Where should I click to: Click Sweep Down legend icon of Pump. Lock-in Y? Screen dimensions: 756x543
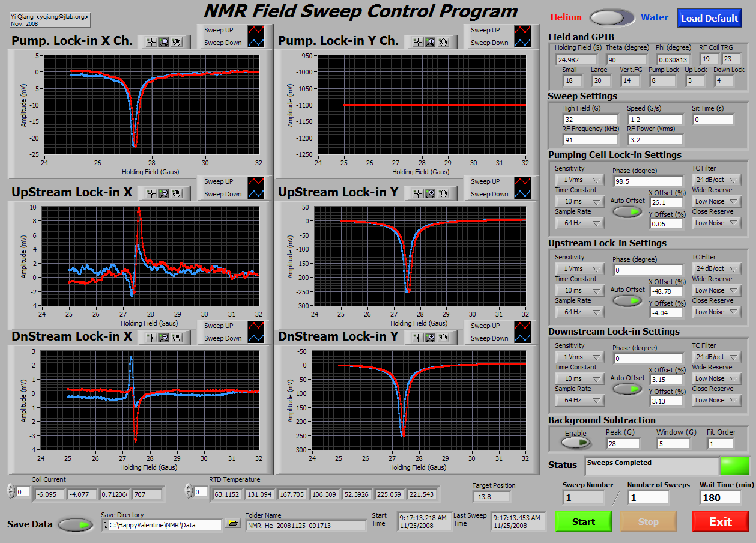point(522,43)
